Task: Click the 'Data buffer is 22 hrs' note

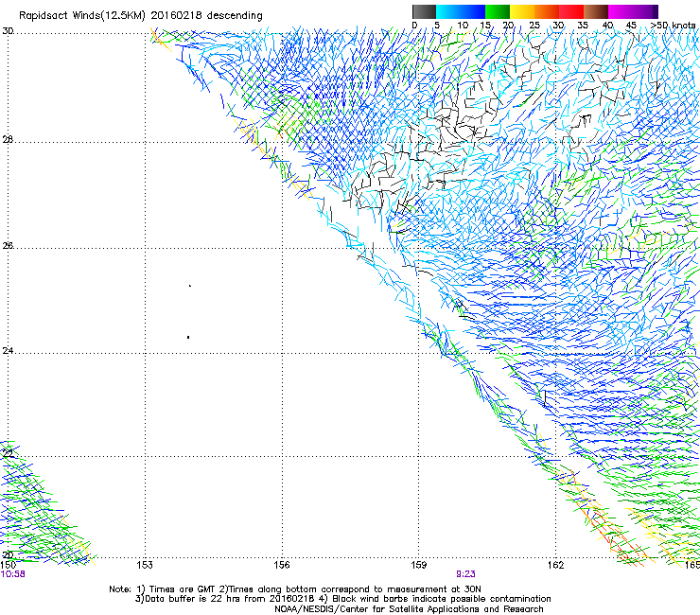Action: [x=342, y=599]
